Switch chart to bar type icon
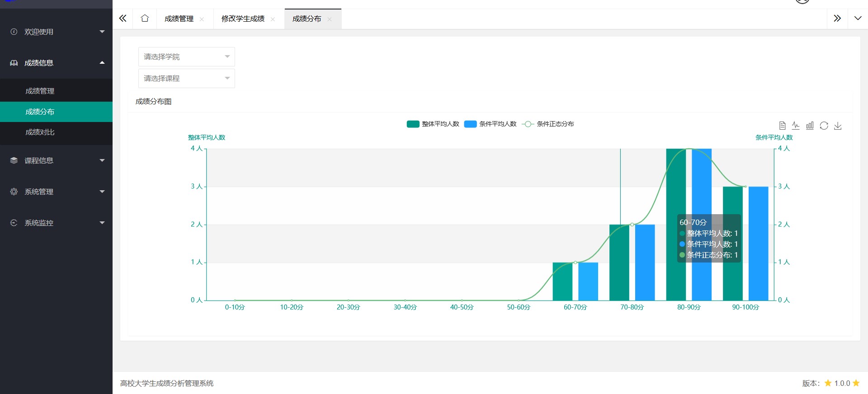868x394 pixels. click(x=810, y=126)
